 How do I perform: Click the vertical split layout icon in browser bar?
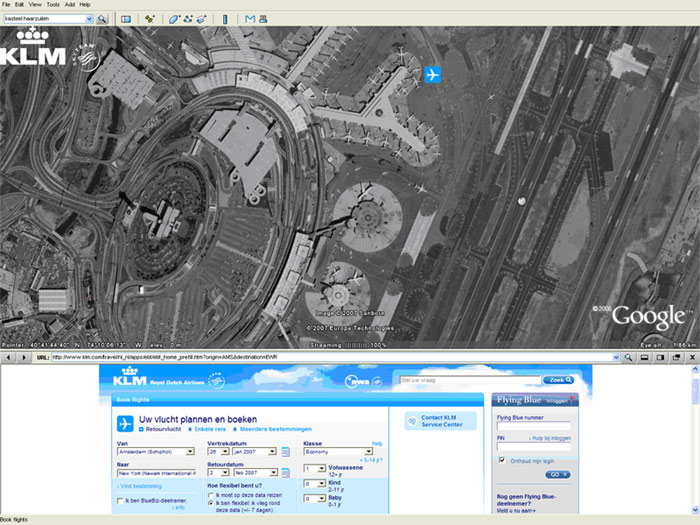point(660,357)
